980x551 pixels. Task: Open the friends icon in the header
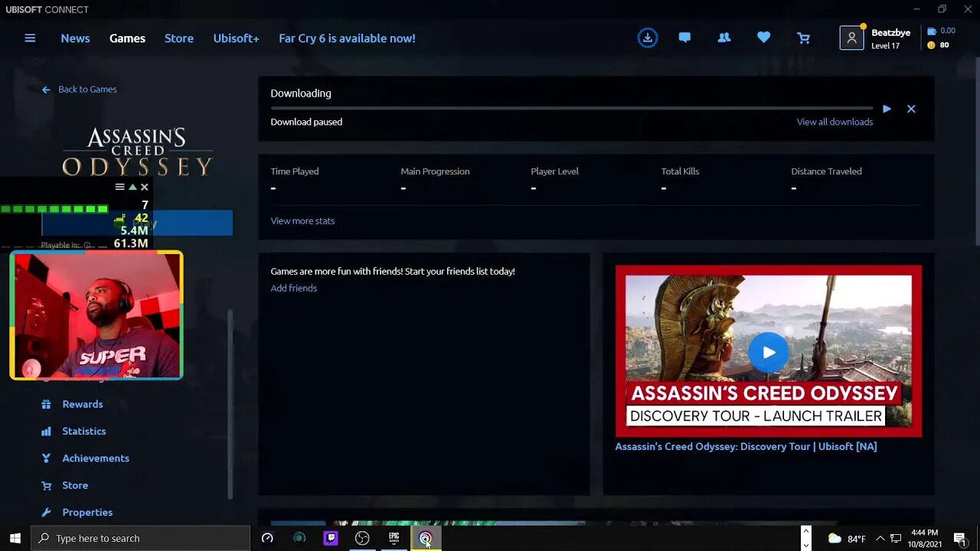(x=724, y=37)
